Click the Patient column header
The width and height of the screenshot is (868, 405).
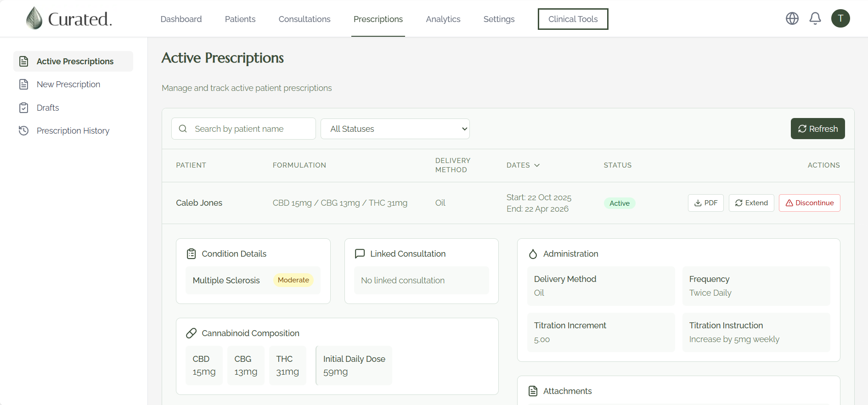coord(191,165)
